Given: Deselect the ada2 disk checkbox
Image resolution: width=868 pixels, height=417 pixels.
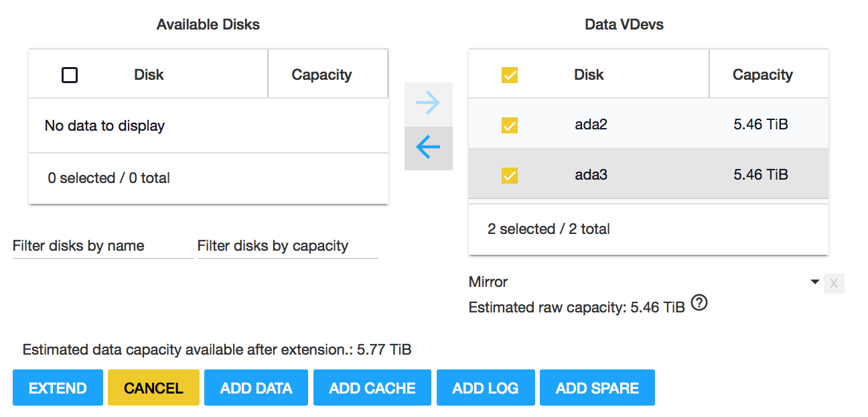Looking at the screenshot, I should coord(510,125).
